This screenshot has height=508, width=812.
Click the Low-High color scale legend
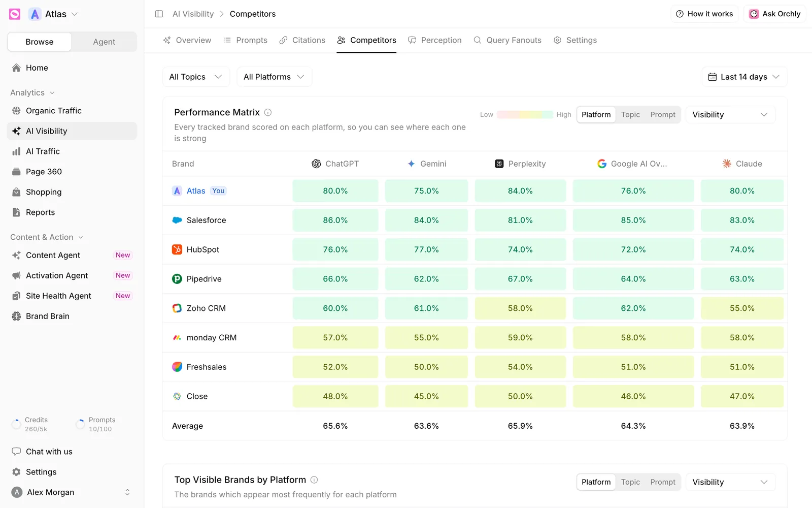[x=525, y=115]
